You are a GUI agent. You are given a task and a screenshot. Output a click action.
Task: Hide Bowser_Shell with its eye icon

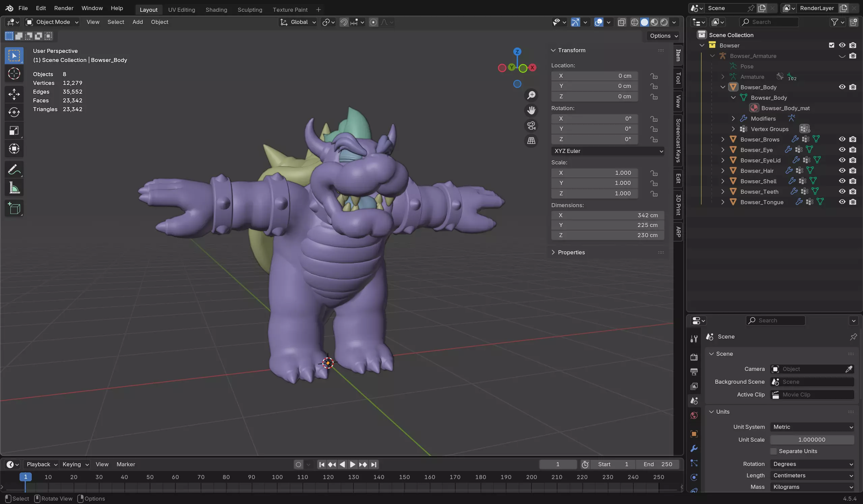[x=842, y=181]
